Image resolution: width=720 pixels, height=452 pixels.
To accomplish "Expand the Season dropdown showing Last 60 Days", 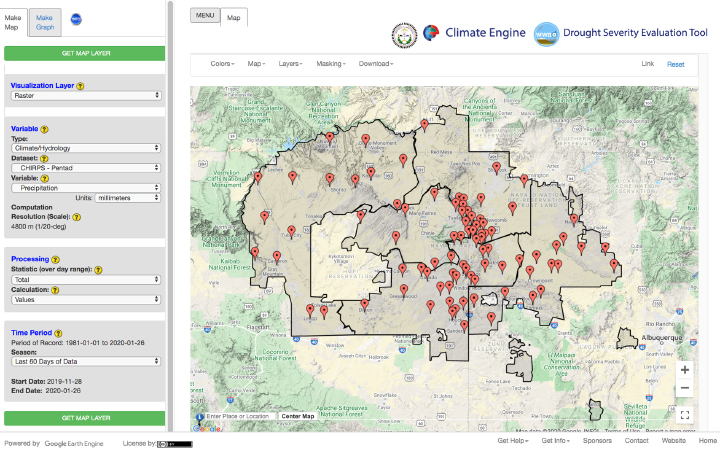I will [85, 361].
